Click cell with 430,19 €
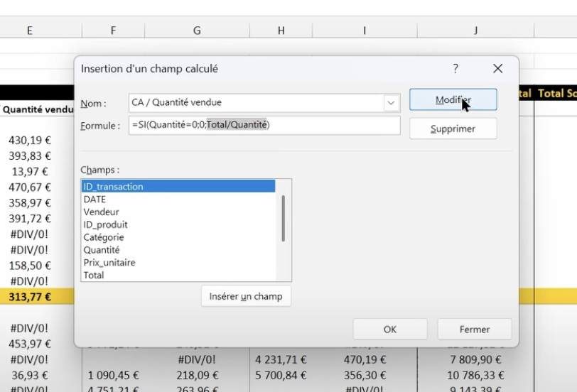 30,140
